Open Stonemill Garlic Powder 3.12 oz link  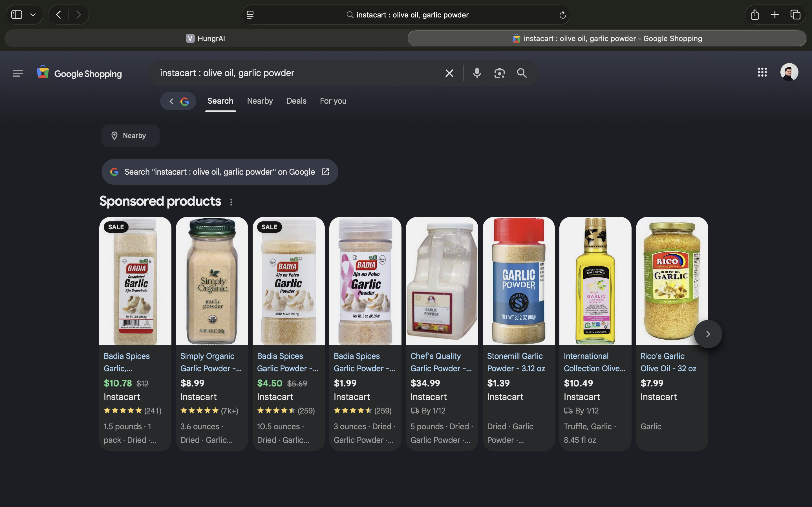tap(516, 362)
